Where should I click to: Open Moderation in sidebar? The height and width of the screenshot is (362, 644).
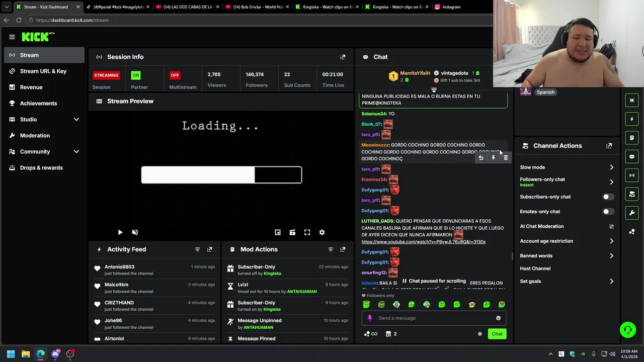point(44,135)
